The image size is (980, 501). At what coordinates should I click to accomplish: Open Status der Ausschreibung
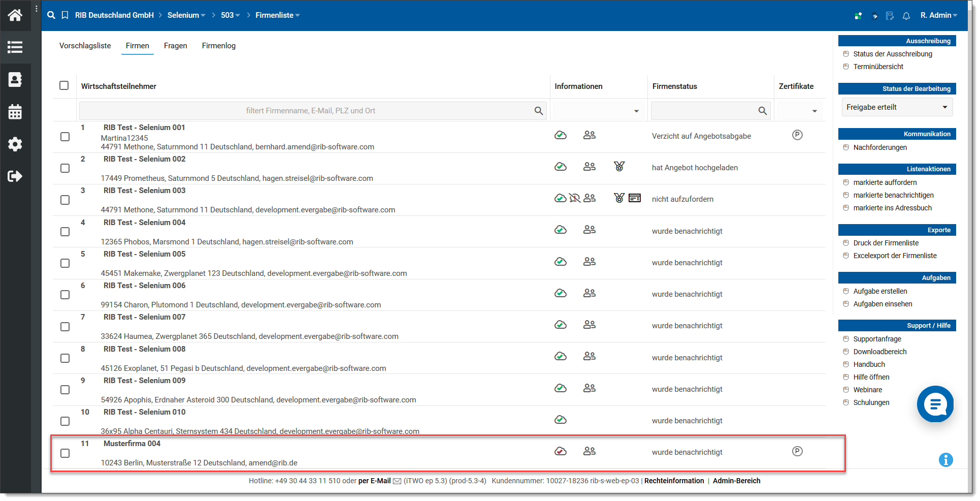click(x=893, y=54)
